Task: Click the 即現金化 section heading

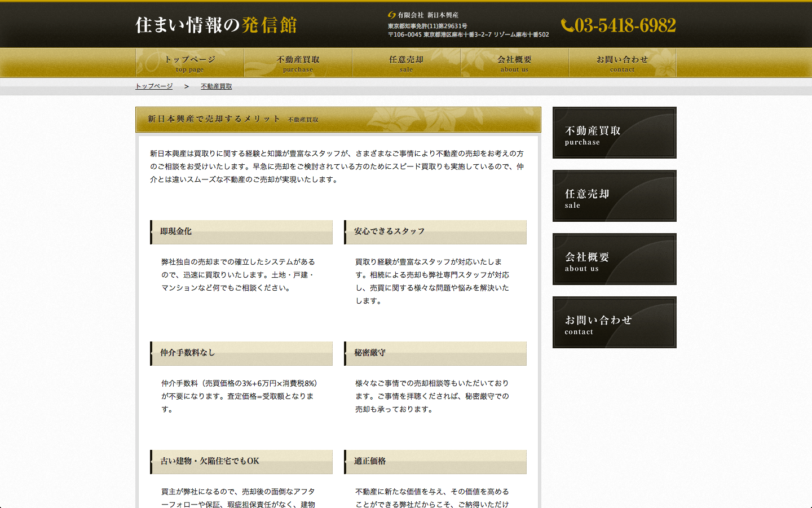Action: pos(241,232)
